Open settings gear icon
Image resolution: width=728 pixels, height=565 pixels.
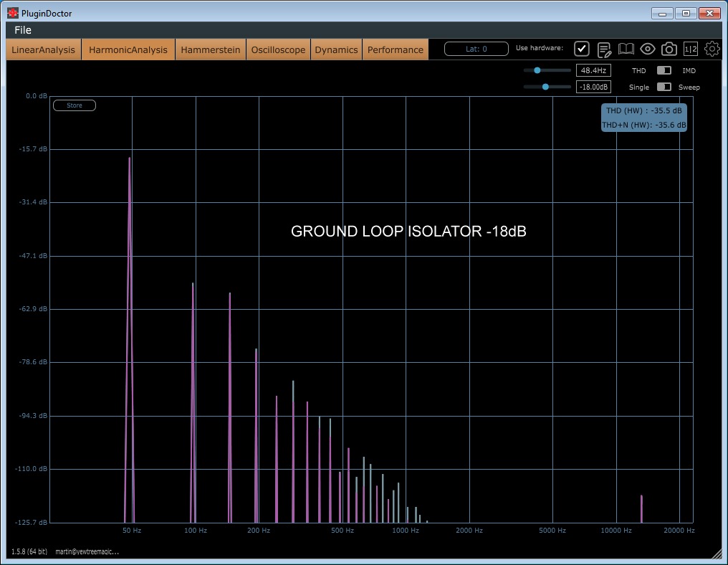tap(712, 49)
